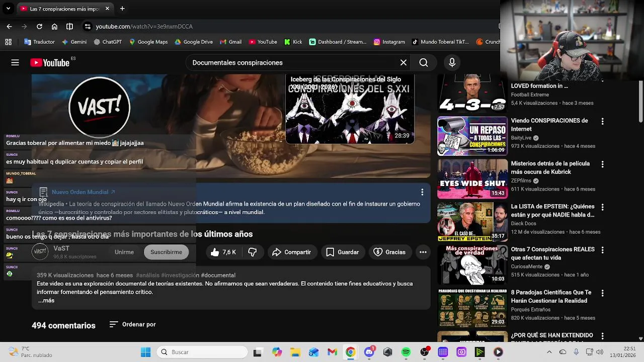Open Nuevo Orden Mundial Wikipedia link
Image resolution: width=644 pixels, height=362 pixels.
point(84,192)
